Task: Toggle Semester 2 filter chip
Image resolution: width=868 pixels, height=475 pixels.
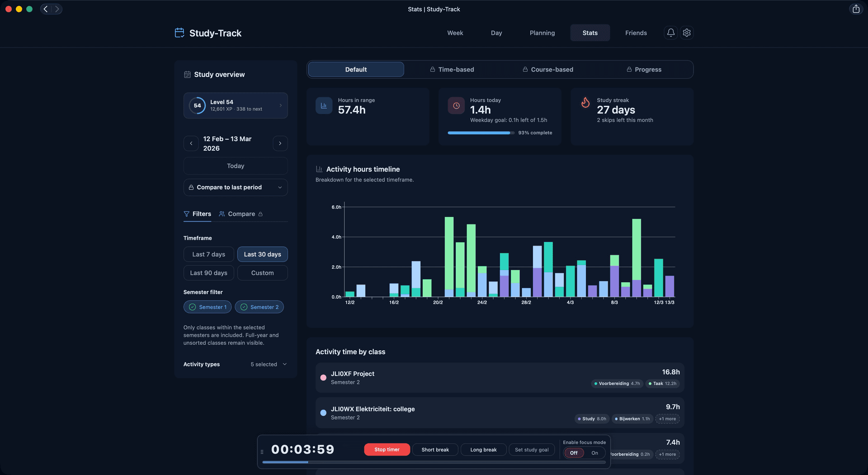Action: (259, 307)
